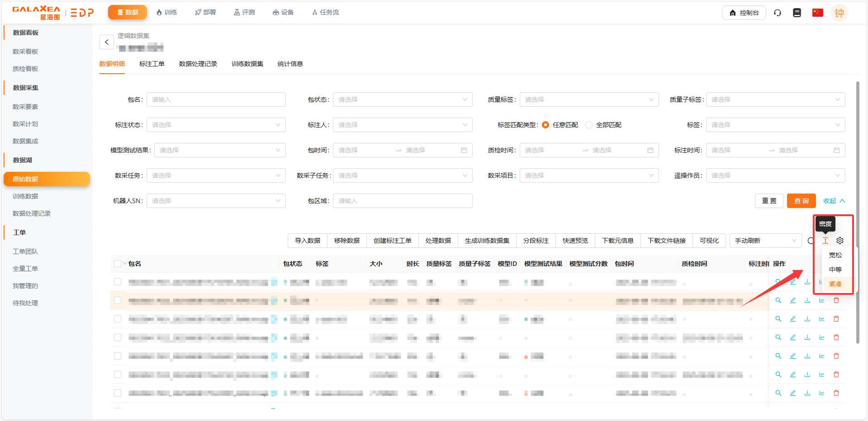Open the documentation book icon
868x421 pixels.
click(797, 13)
